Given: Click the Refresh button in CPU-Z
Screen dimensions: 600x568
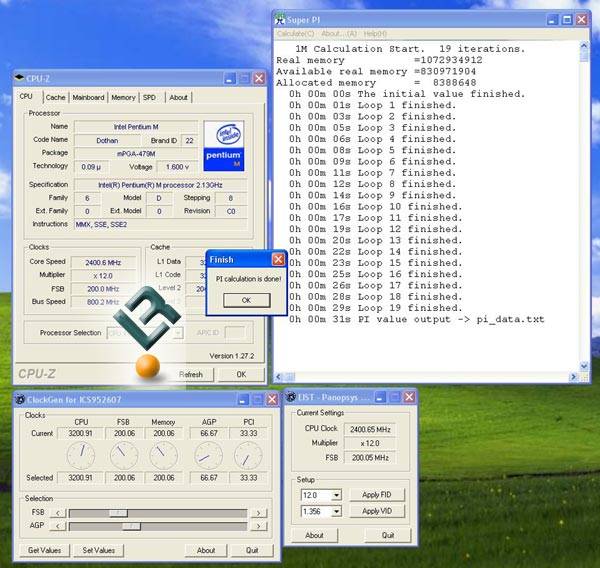Looking at the screenshot, I should (x=191, y=374).
